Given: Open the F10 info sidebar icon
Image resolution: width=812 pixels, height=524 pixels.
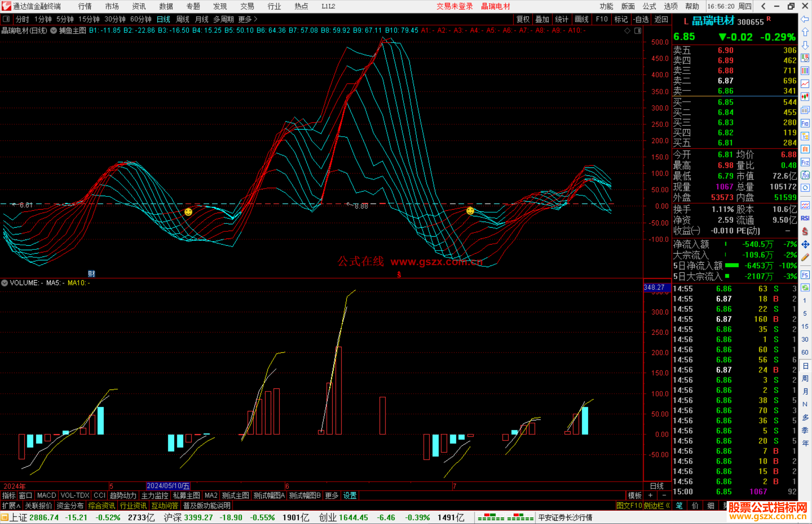Looking at the screenshot, I should [x=805, y=123].
